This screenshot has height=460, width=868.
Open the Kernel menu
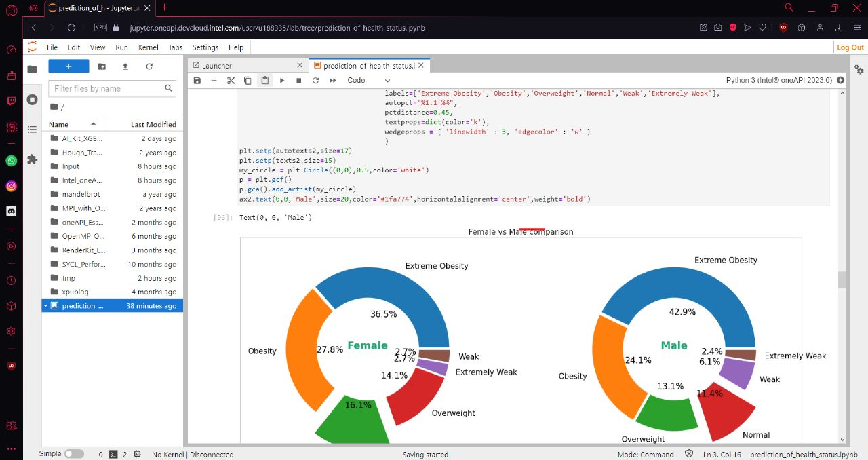click(x=148, y=47)
